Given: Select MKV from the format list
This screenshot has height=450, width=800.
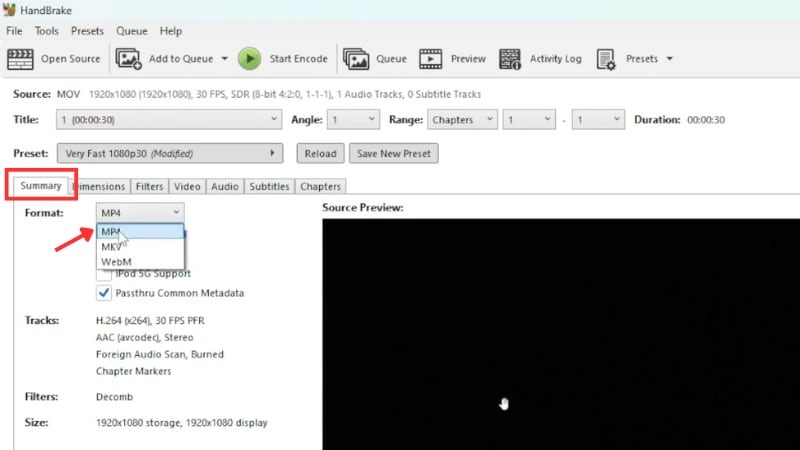Looking at the screenshot, I should pos(140,247).
